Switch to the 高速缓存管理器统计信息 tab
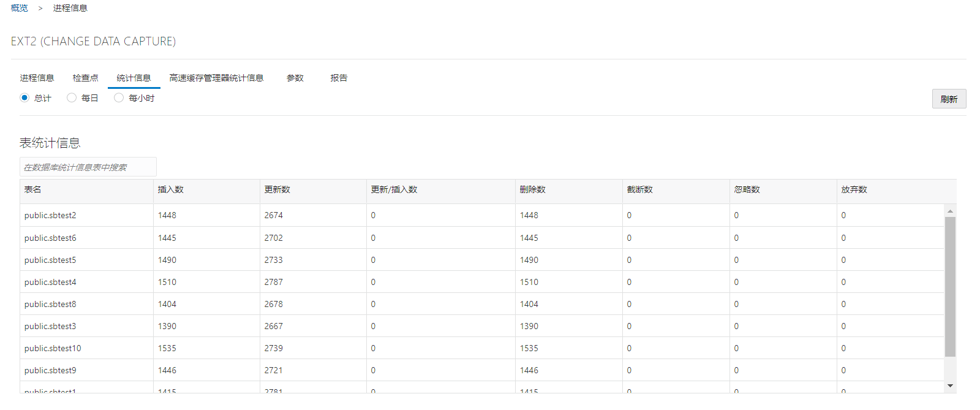 click(216, 78)
